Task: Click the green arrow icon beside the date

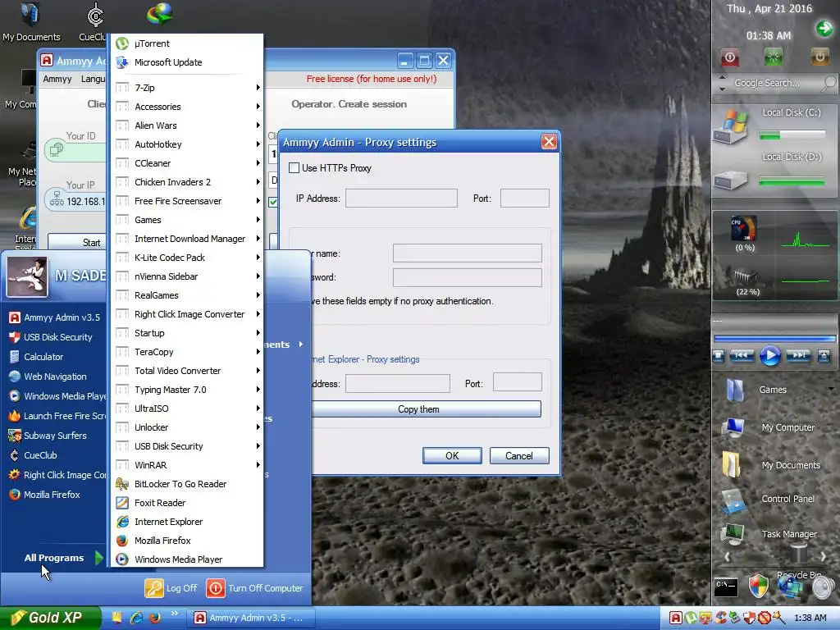Action: pyautogui.click(x=824, y=28)
